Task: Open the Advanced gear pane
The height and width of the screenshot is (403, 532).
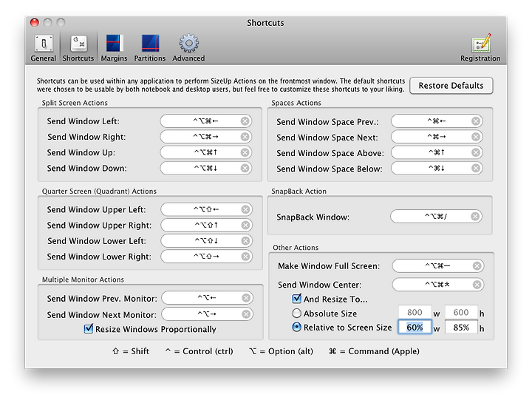Action: [188, 48]
